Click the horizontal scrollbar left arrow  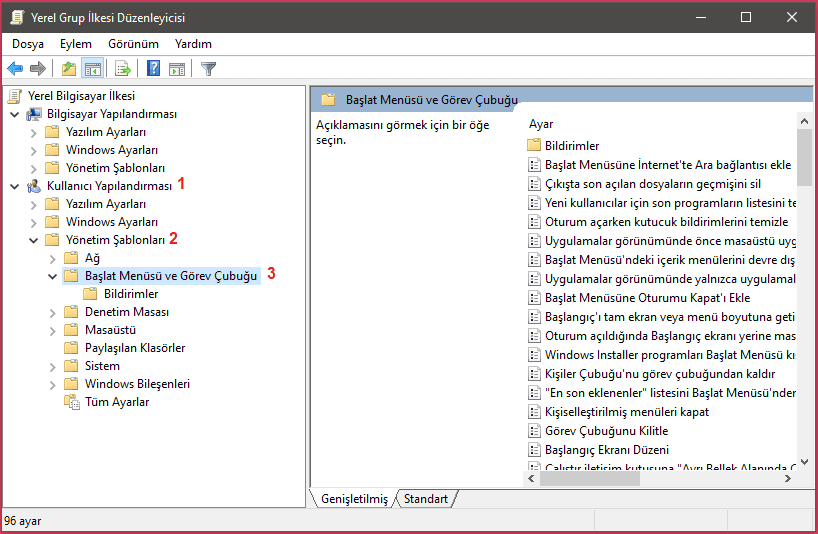(531, 479)
